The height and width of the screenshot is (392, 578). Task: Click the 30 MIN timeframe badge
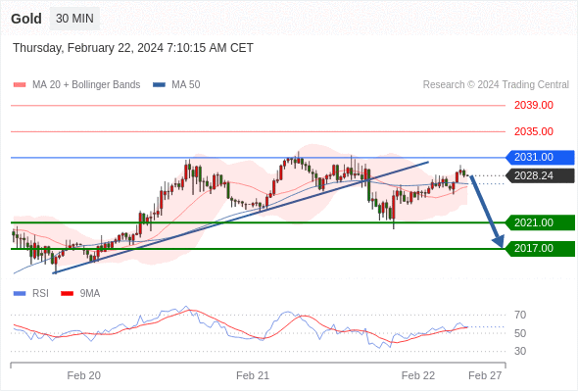pos(74,19)
